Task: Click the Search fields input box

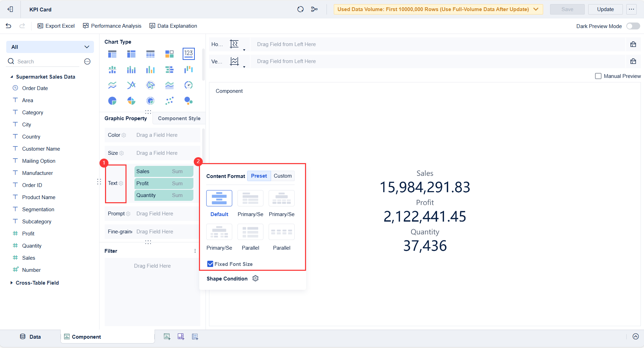Action: pyautogui.click(x=42, y=61)
